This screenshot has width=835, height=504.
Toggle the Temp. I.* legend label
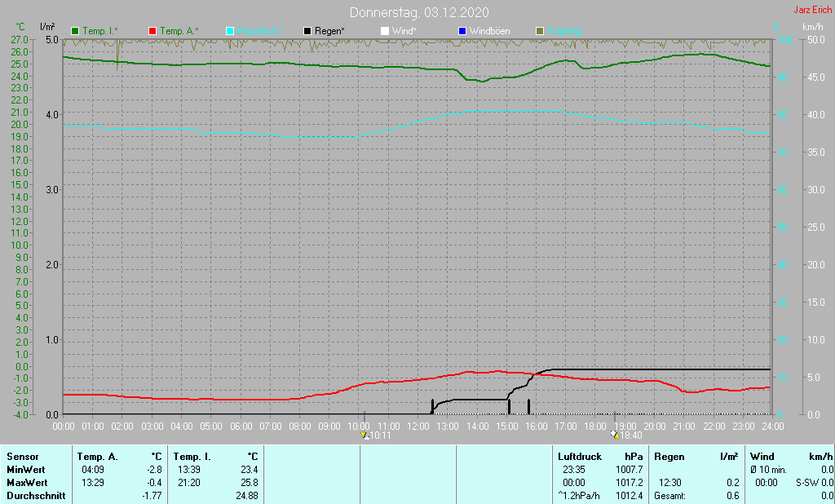99,31
